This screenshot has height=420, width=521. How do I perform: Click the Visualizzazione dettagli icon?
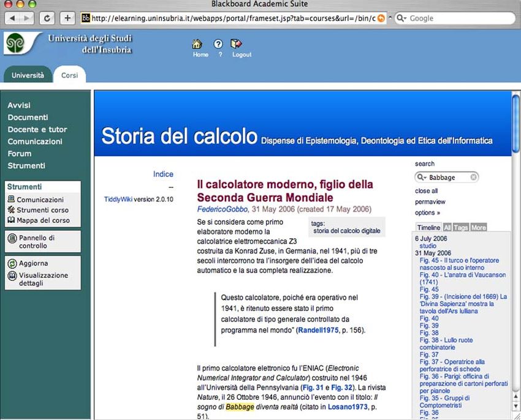point(12,276)
